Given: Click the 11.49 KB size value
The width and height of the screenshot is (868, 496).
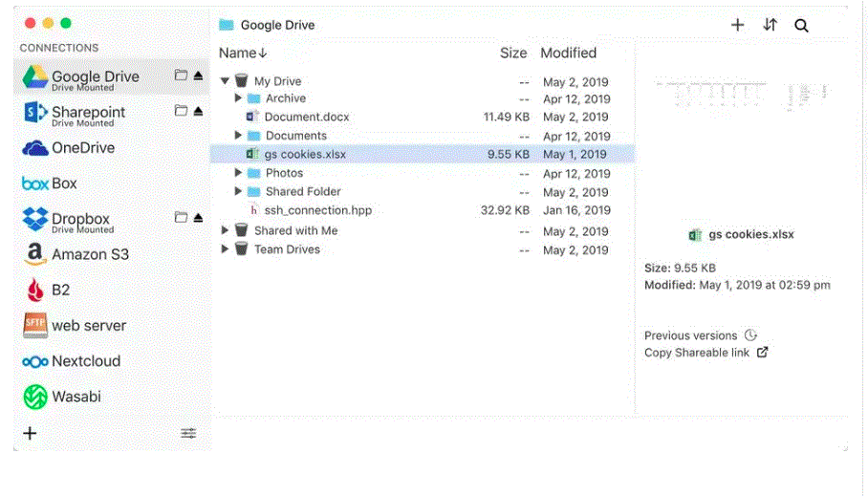Looking at the screenshot, I should 507,117.
